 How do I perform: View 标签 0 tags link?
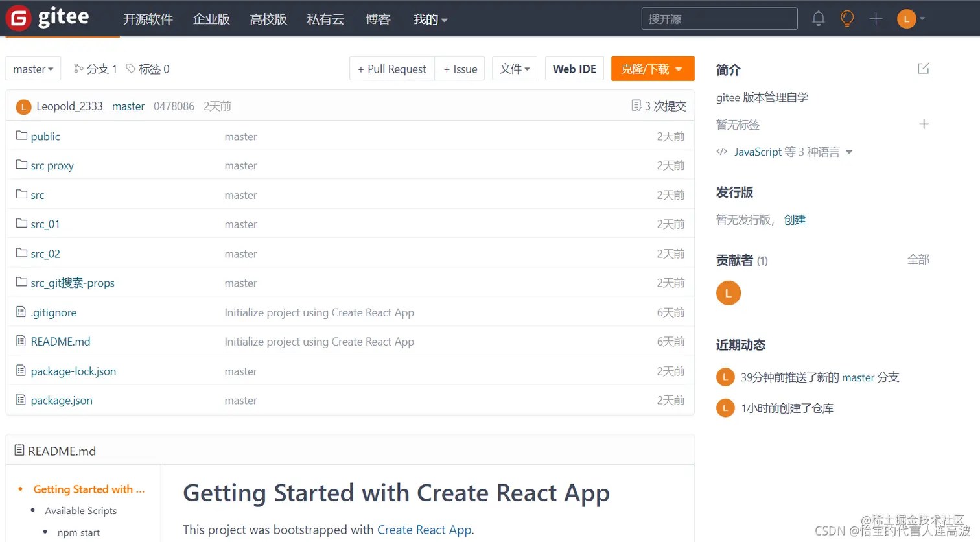point(148,69)
